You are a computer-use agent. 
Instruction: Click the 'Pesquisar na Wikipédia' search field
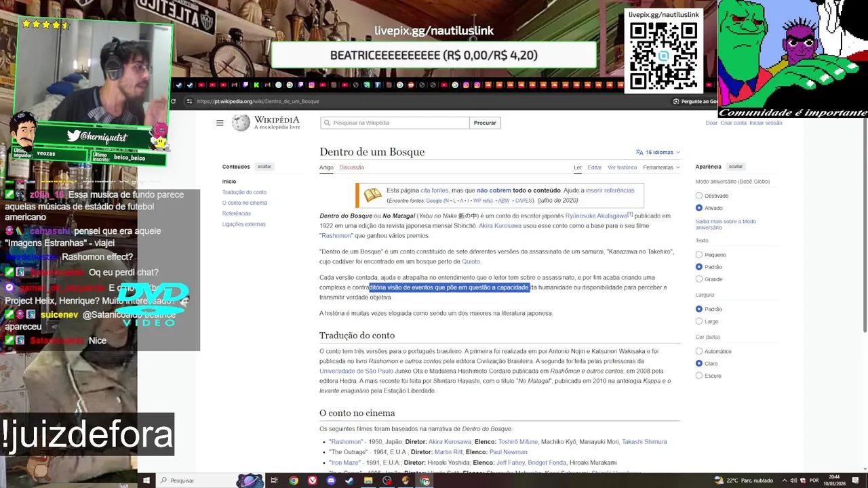click(395, 123)
